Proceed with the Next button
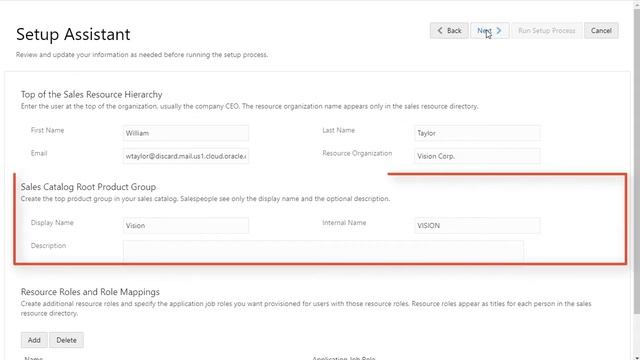Screen dimensions: 640x360 [x=489, y=31]
